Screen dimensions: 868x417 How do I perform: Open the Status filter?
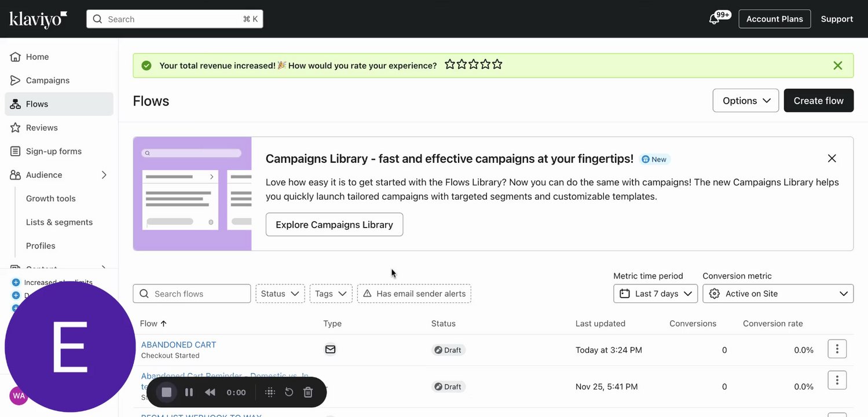280,294
